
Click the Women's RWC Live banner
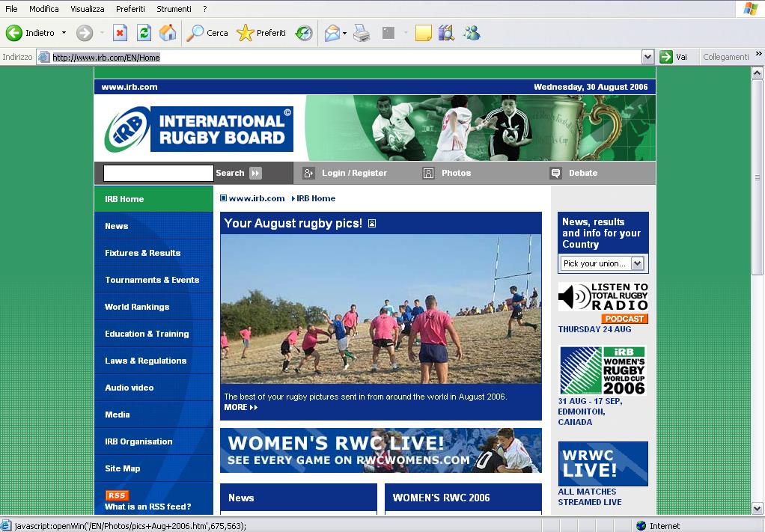point(381,450)
